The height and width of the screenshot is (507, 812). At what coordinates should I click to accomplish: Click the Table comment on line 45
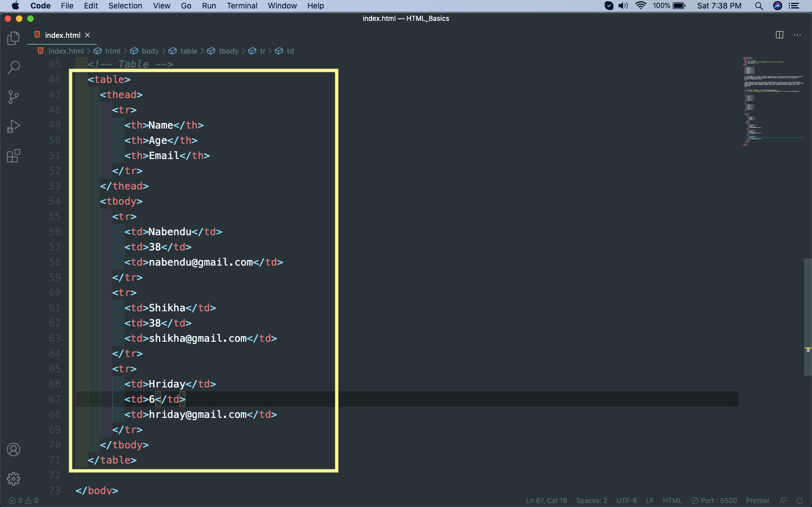click(130, 64)
